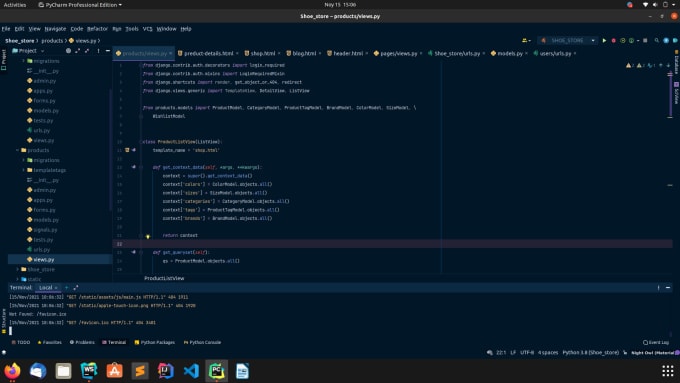Select opened file locate icon in Project panel
The width and height of the screenshot is (680, 383).
(68, 51)
